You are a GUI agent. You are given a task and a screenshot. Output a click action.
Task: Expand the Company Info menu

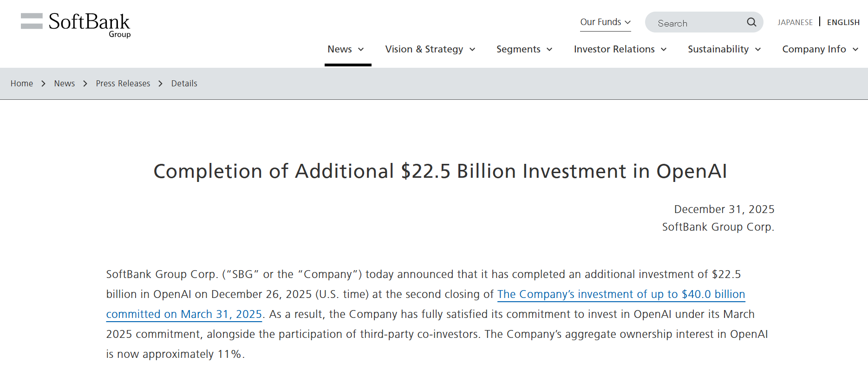820,49
